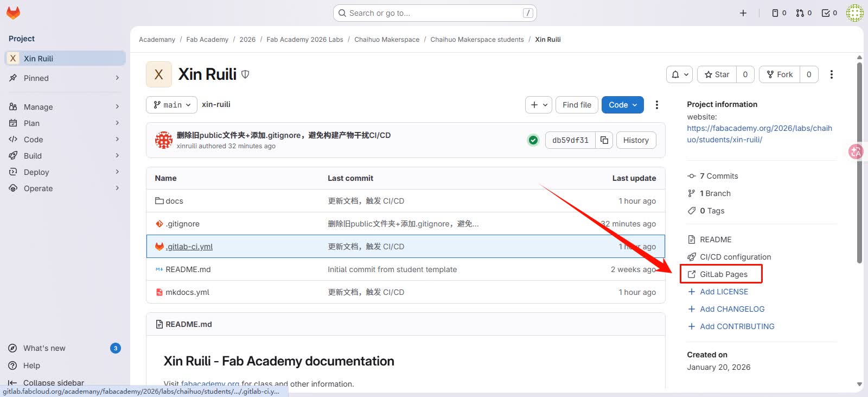868x397 pixels.
Task: Expand the Plan sidebar section
Action: (x=65, y=123)
